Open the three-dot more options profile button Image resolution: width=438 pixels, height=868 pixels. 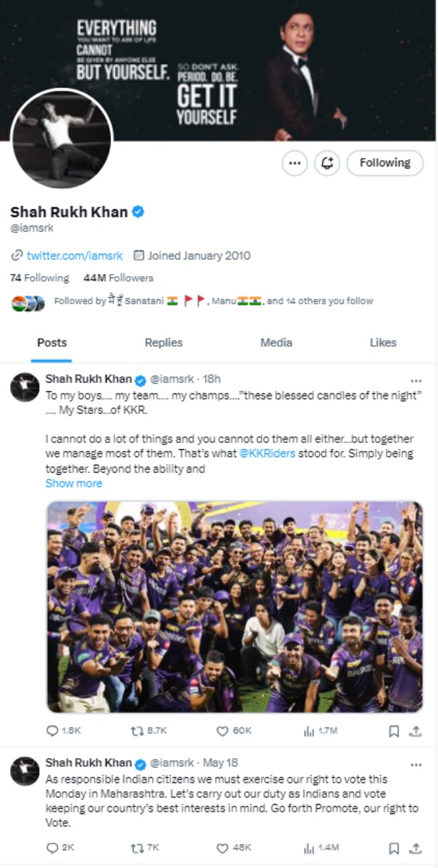point(294,163)
